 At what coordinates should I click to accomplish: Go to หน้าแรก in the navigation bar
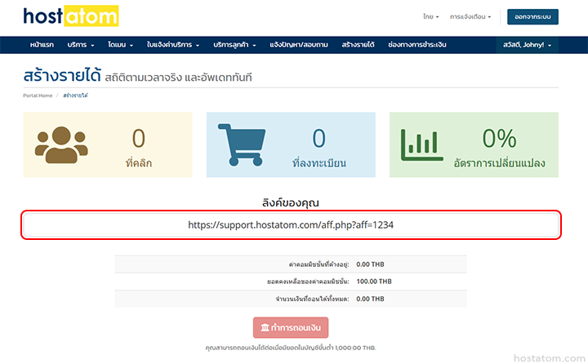coord(42,45)
